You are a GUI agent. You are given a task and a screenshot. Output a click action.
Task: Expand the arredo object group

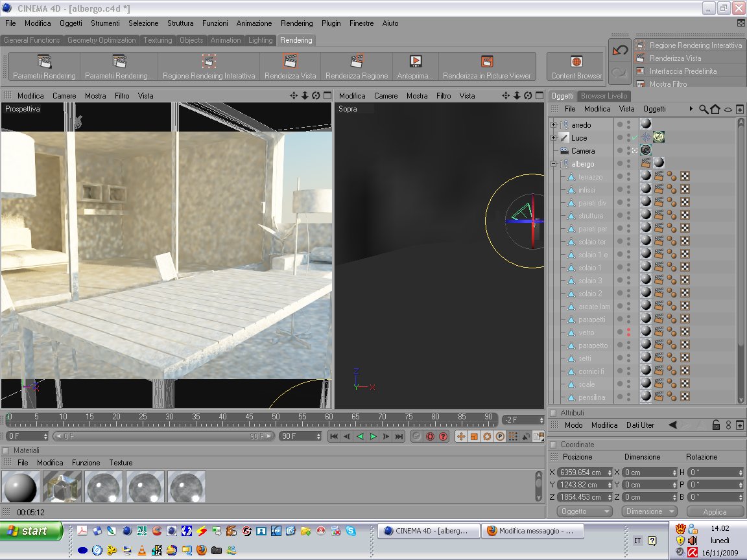[x=553, y=124]
